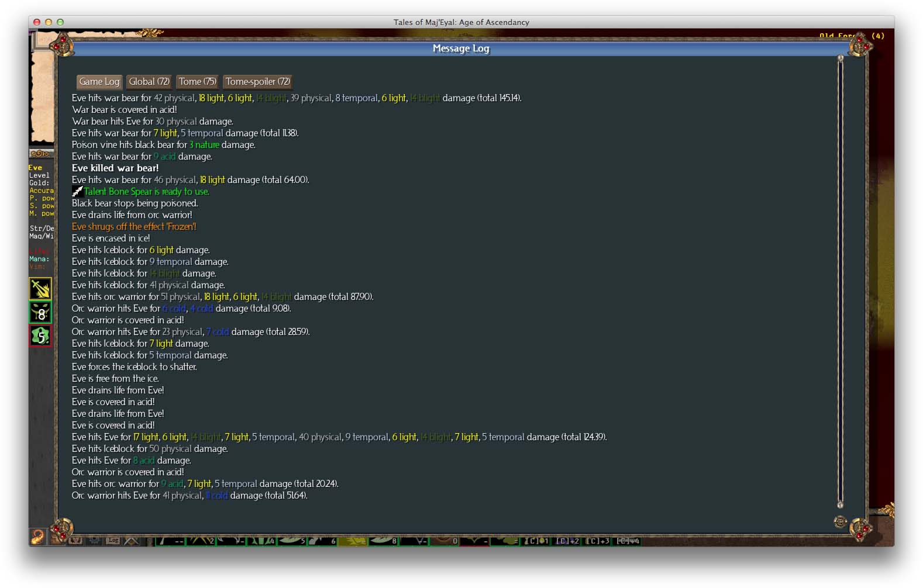Screen dimensions: 923x588
Task: Click 'Talent Bone Spear is ready to use.'
Action: [146, 192]
